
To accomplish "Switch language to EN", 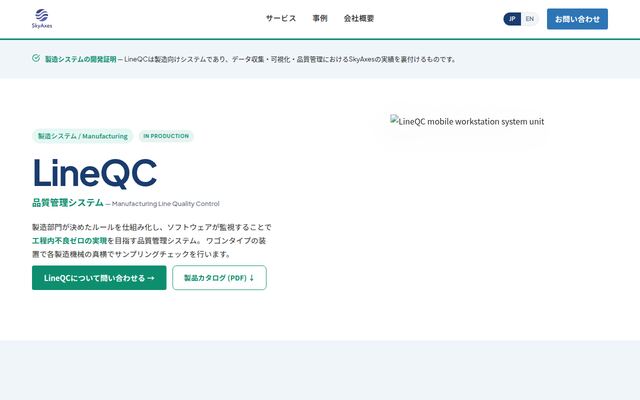I will click(x=530, y=19).
